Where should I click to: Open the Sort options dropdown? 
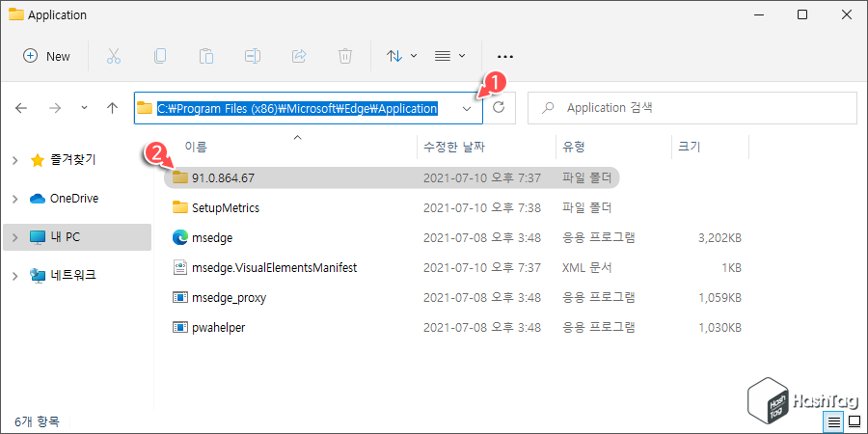(x=401, y=57)
